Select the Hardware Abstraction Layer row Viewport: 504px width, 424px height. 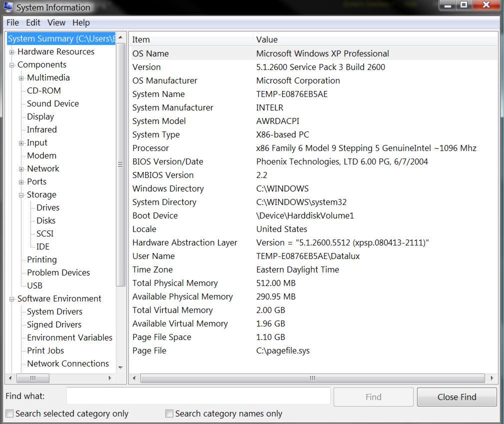coord(314,242)
